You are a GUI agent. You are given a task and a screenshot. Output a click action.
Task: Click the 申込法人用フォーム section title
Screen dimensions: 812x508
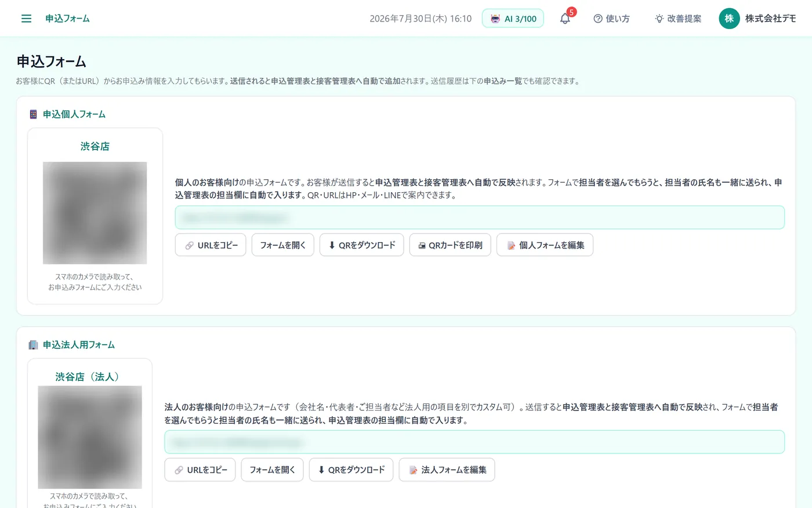click(79, 345)
